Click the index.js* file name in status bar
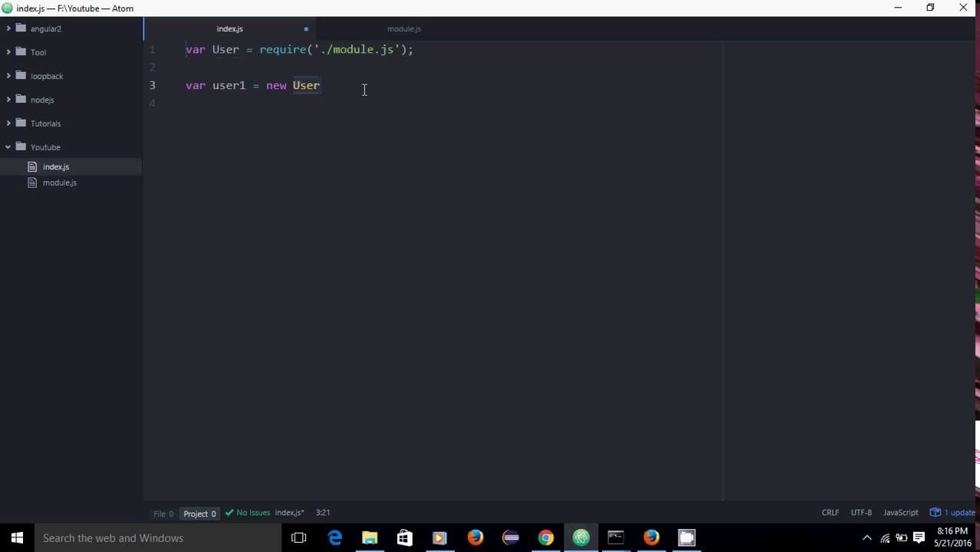 click(x=290, y=513)
